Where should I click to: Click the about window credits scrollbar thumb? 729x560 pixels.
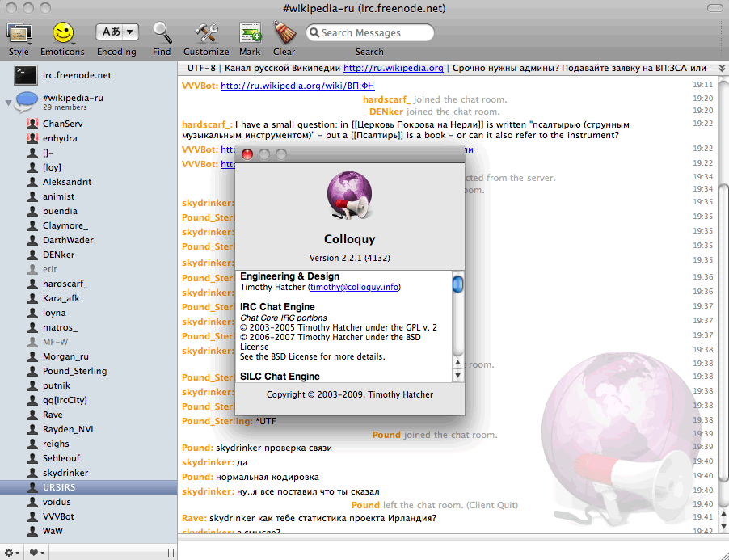click(x=458, y=284)
